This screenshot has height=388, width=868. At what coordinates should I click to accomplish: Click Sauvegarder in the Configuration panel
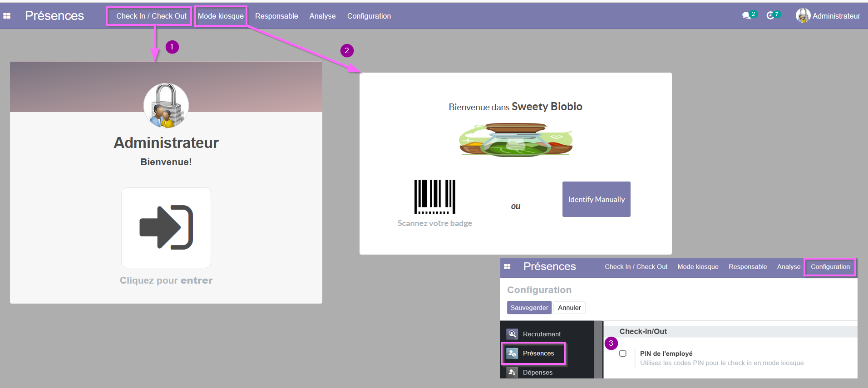[x=529, y=308]
